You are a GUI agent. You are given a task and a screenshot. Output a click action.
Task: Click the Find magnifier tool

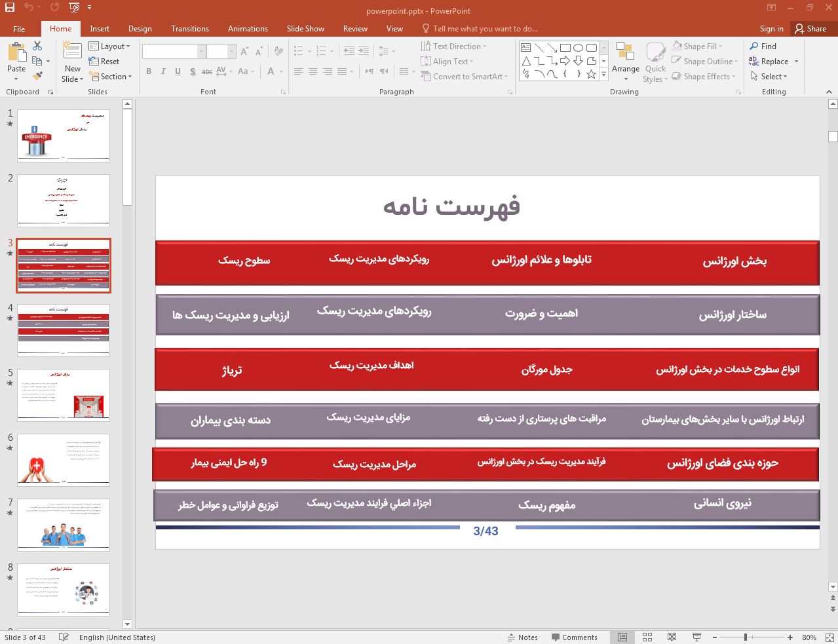click(x=763, y=47)
